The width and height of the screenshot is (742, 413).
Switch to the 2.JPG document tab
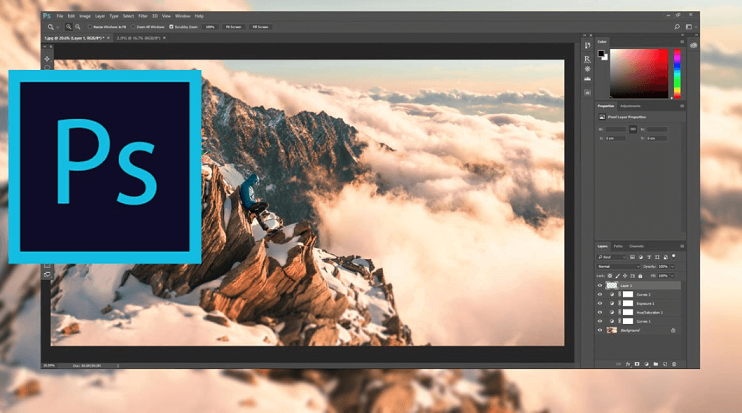pyautogui.click(x=138, y=38)
